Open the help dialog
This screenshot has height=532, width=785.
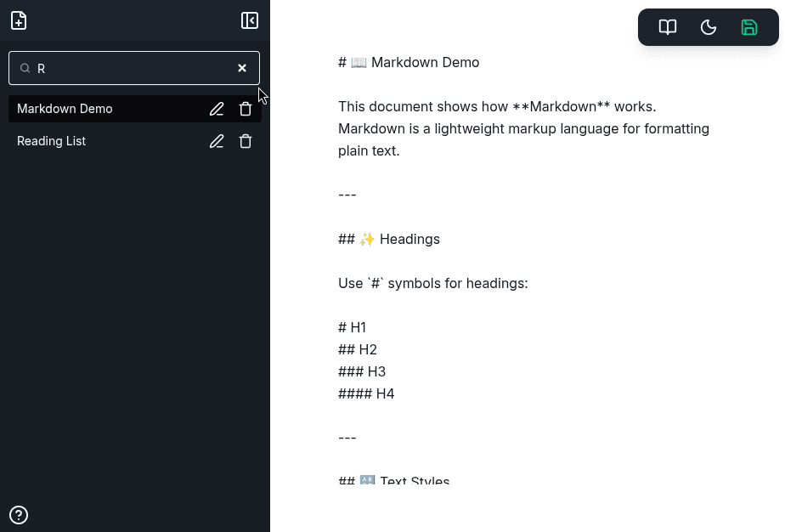click(18, 515)
